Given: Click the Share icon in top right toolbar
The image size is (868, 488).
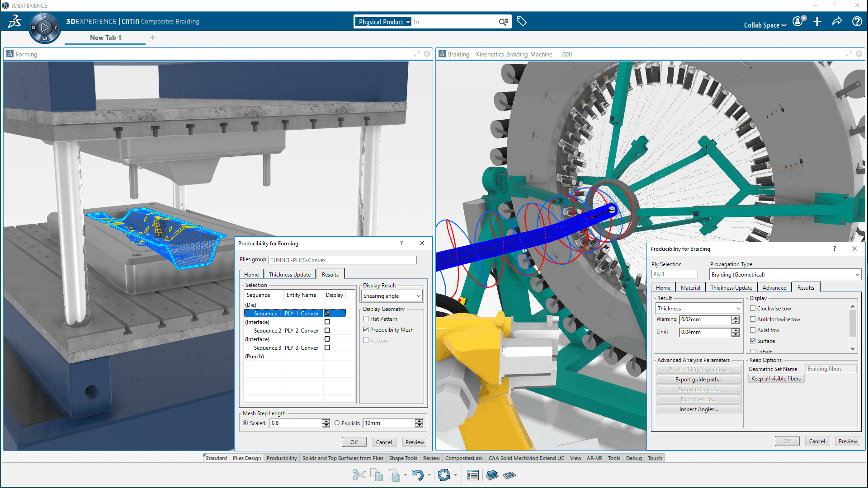Looking at the screenshot, I should [837, 21].
